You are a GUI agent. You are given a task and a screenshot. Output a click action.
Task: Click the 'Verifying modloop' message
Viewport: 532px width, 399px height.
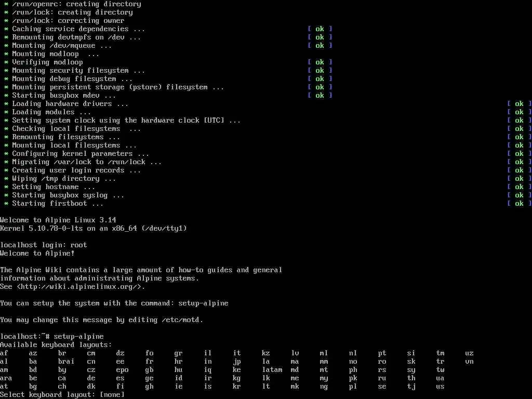[x=47, y=62]
